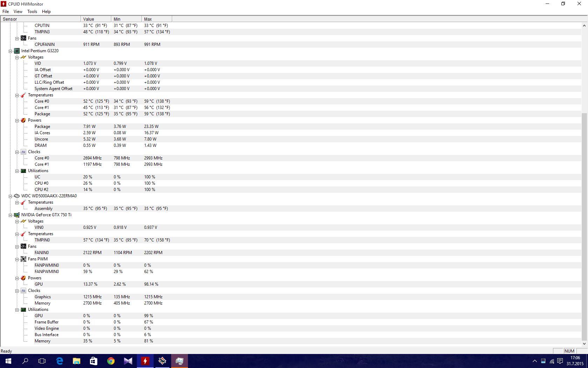
Task: Click the NVIDIA GeForce graphics card icon
Action: [x=17, y=215]
